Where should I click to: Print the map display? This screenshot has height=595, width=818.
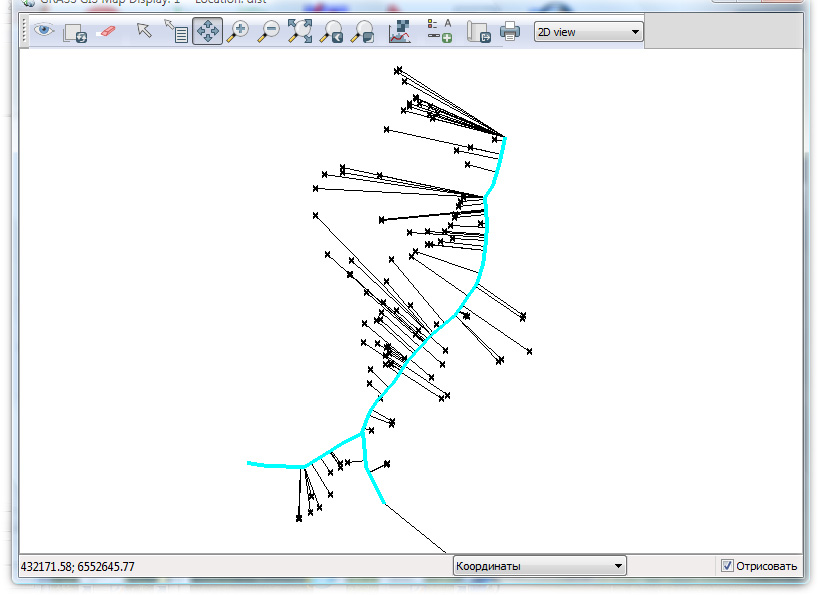pos(510,31)
